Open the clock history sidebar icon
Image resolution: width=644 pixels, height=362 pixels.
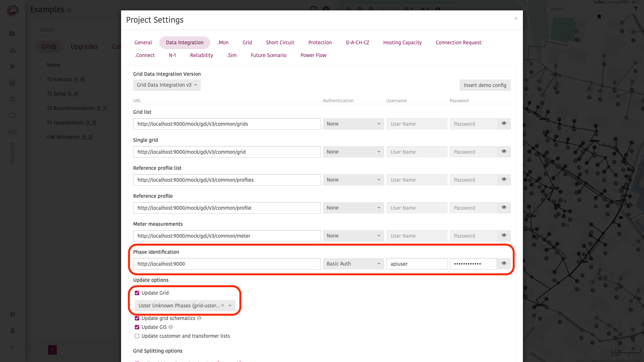tap(12, 99)
